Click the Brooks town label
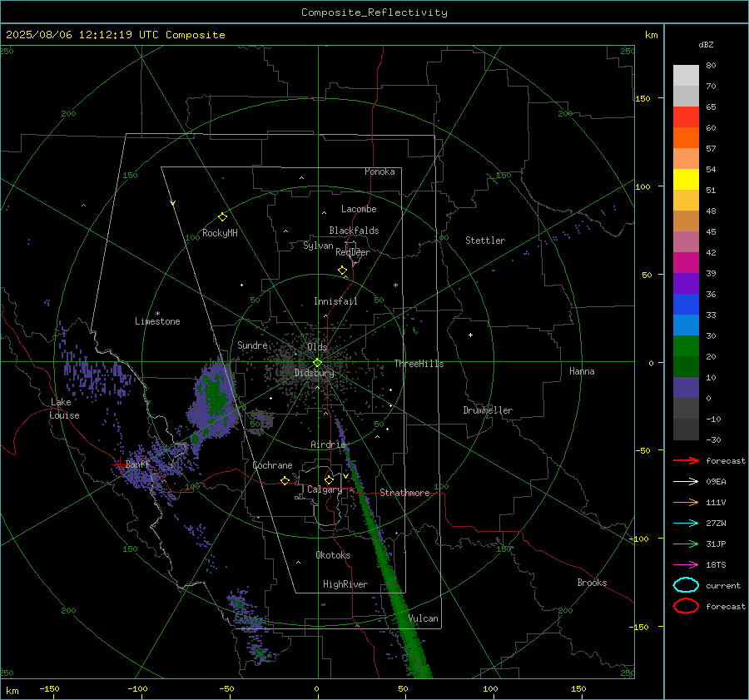Viewport: 749px width, 700px height. click(x=592, y=583)
